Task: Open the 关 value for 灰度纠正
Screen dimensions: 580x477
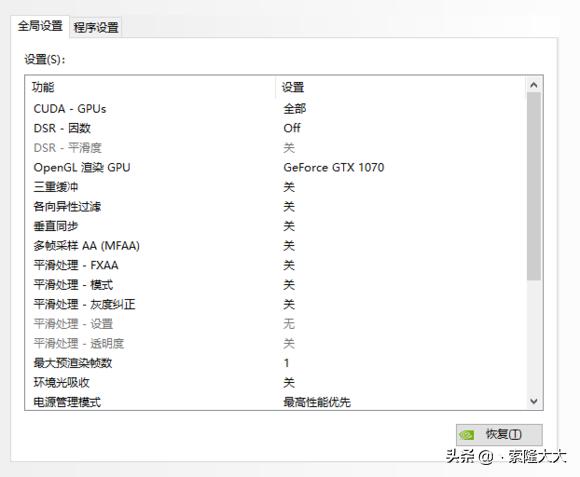Action: [289, 305]
